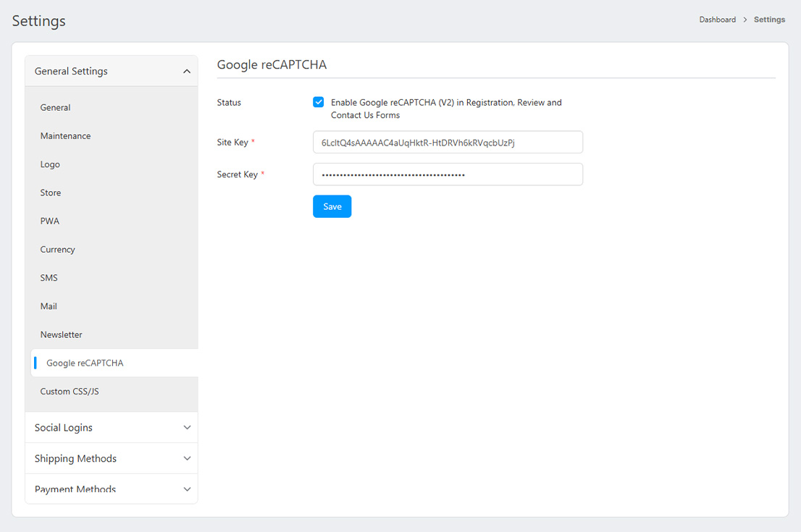Open the PWA settings tab
This screenshot has height=532, width=801.
(x=50, y=221)
